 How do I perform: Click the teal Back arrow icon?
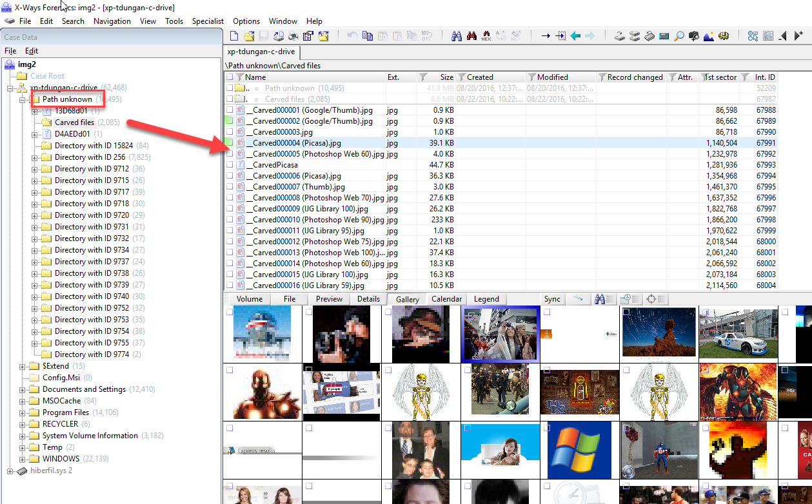click(575, 36)
